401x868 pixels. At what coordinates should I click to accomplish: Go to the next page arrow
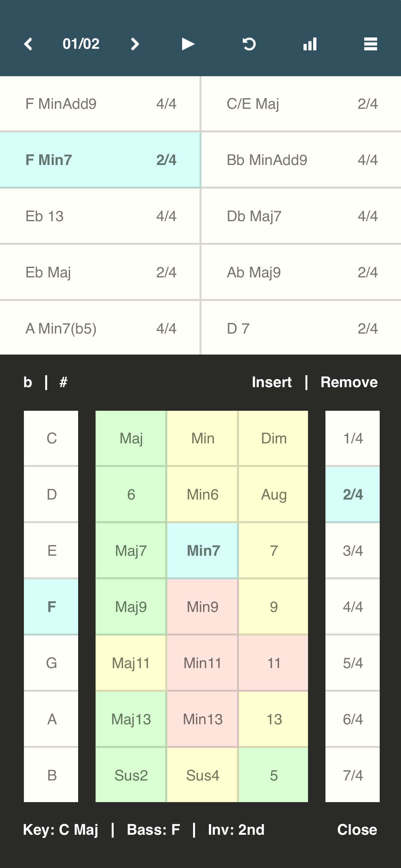135,44
